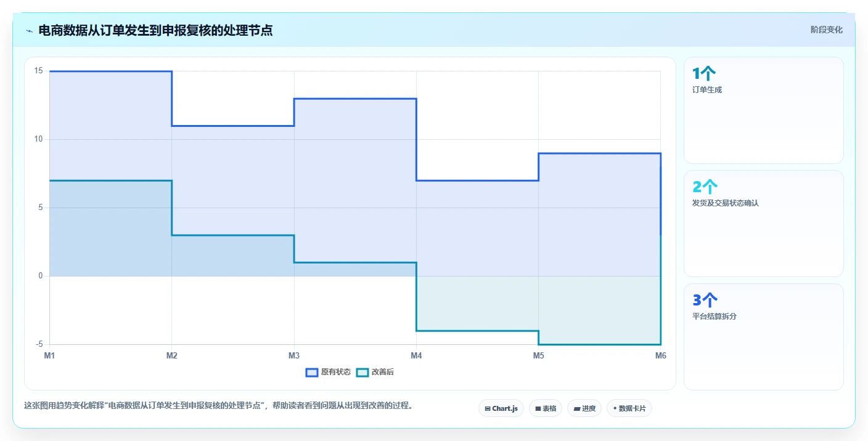This screenshot has height=441, width=868.
Task: Click the 1个 card number
Action: 704,74
